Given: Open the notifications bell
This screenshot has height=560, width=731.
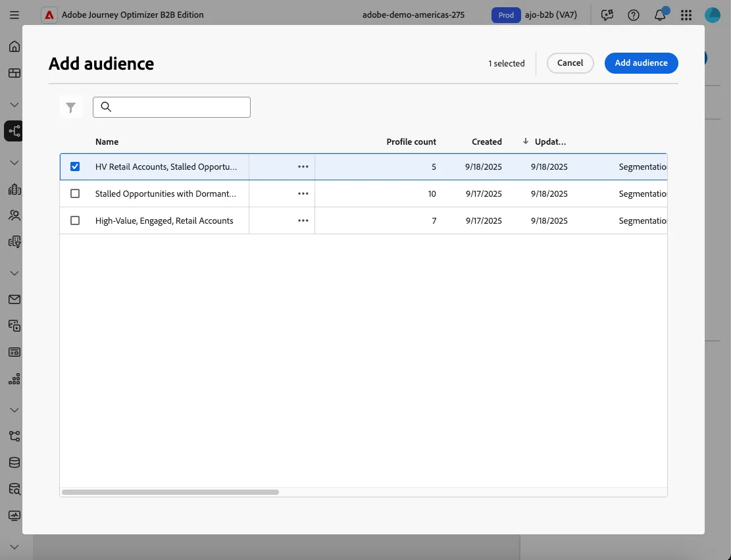Looking at the screenshot, I should (x=660, y=15).
